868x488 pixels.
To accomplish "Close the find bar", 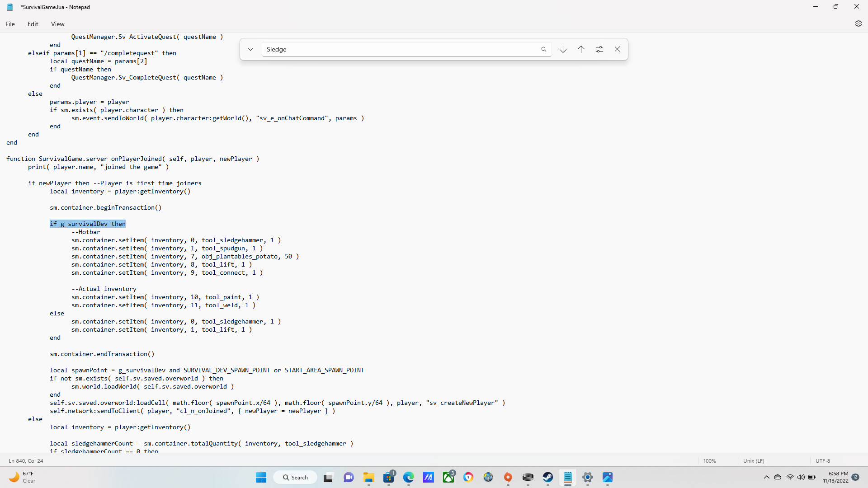I will point(617,49).
